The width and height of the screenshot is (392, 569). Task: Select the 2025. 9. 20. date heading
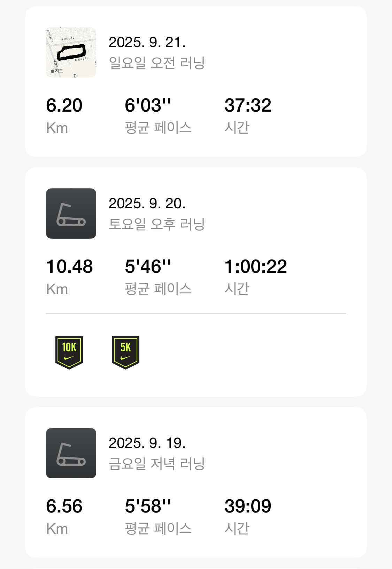(147, 203)
